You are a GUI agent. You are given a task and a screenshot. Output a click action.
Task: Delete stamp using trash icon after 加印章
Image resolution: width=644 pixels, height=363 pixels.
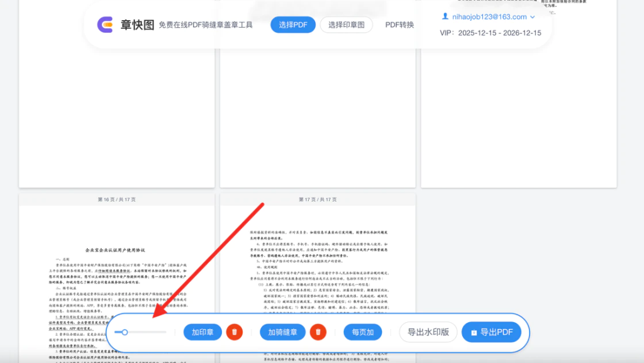click(235, 332)
